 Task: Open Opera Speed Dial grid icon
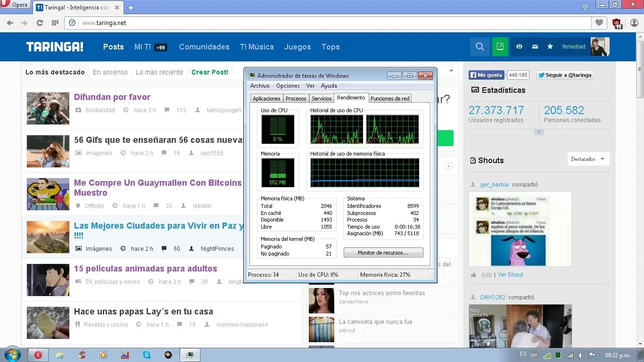[55, 23]
